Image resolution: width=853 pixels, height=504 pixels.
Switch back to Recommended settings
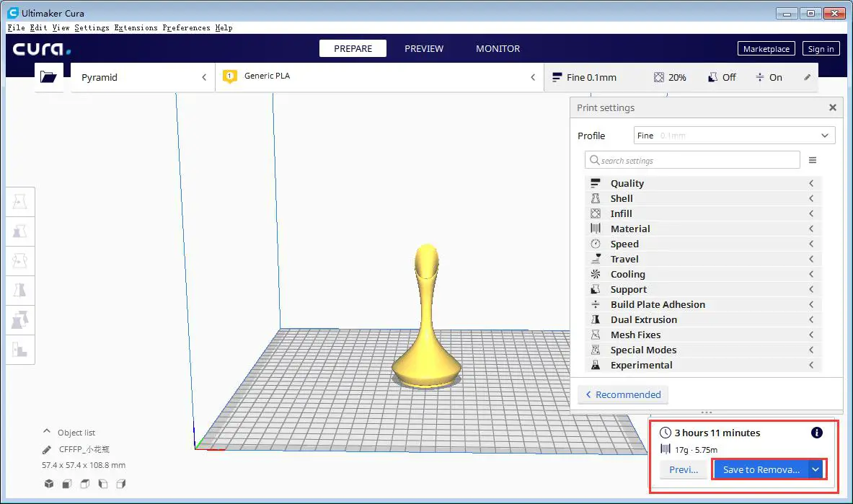click(622, 394)
